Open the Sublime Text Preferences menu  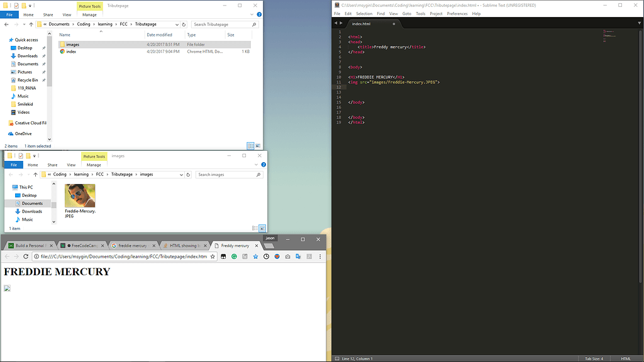point(457,13)
